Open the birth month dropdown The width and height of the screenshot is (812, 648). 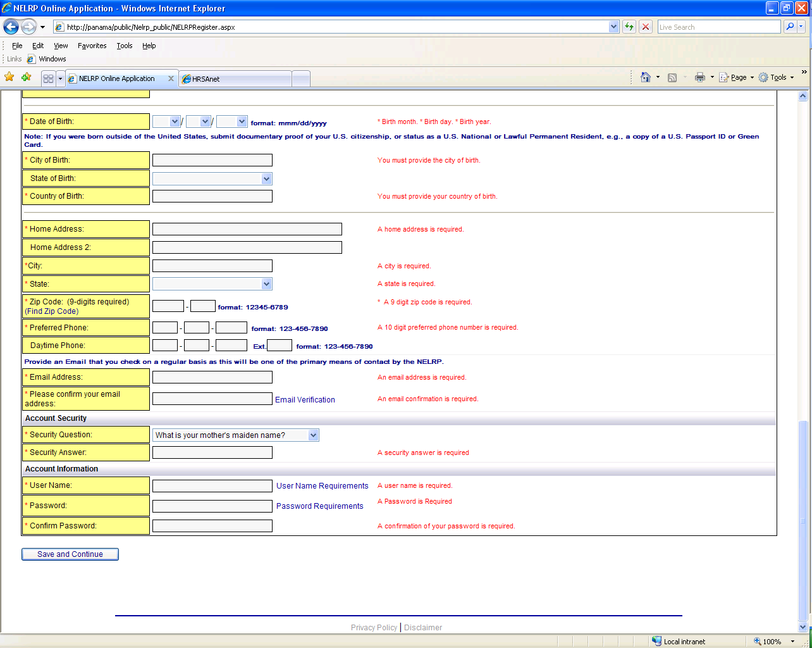tap(166, 121)
